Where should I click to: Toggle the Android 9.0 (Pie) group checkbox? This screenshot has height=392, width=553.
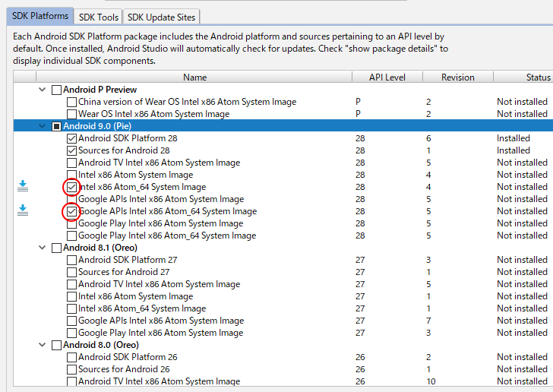click(56, 126)
